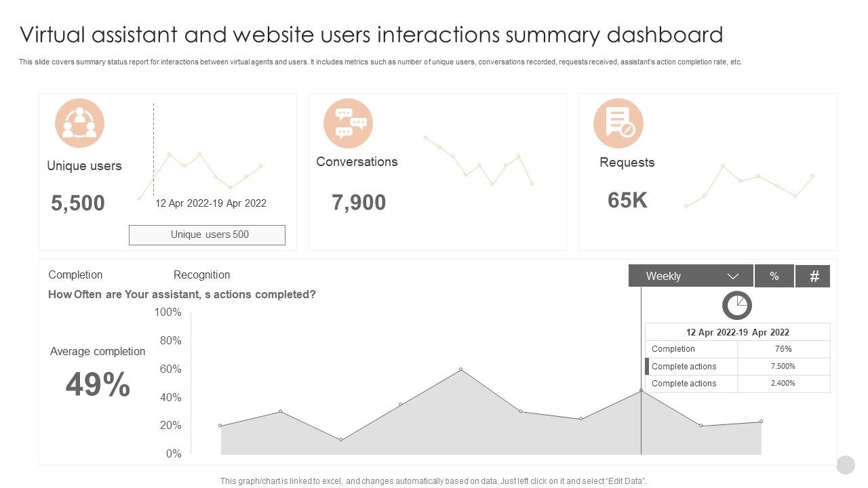Select the Recognition tab
This screenshot has width=868, height=488.
point(201,274)
